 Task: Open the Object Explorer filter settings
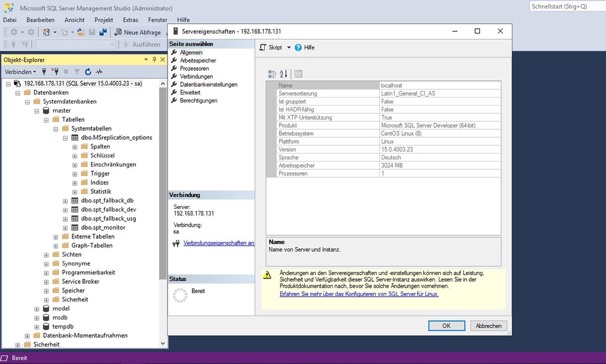point(77,72)
